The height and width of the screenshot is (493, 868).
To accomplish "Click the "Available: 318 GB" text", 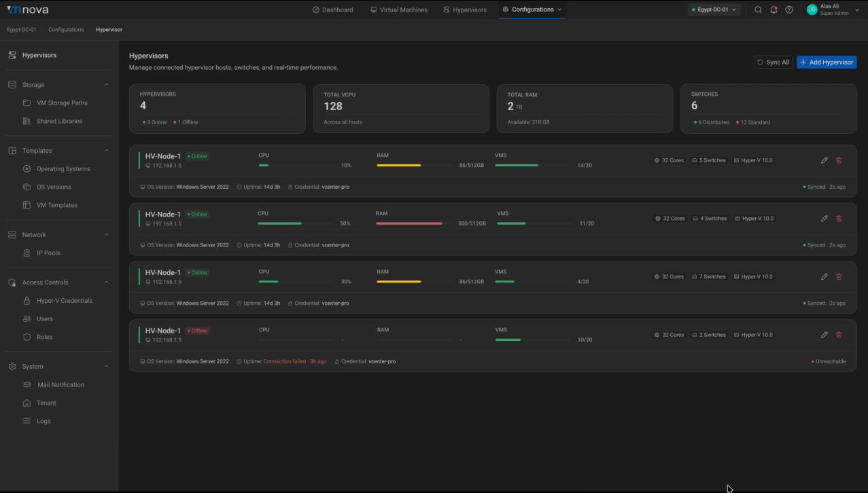I will click(x=528, y=122).
